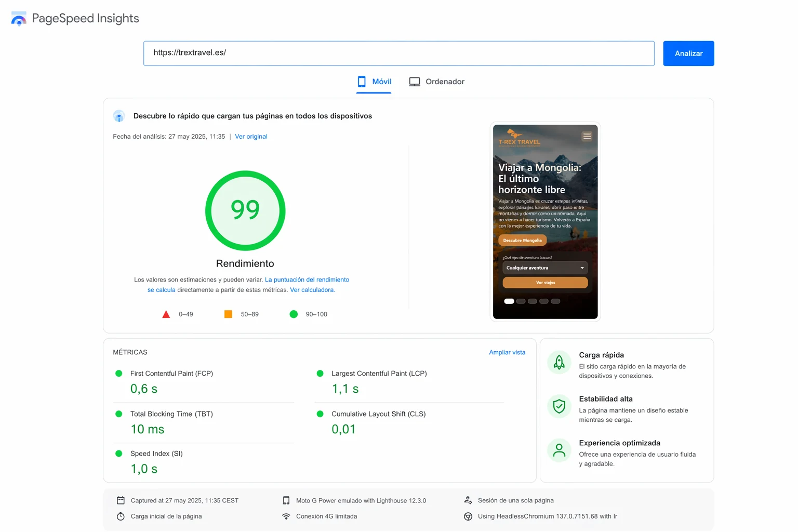Viewport: 798px width, 532px height.
Task: Click the wifi icon beside Conexión 4G limitada
Action: tap(286, 516)
